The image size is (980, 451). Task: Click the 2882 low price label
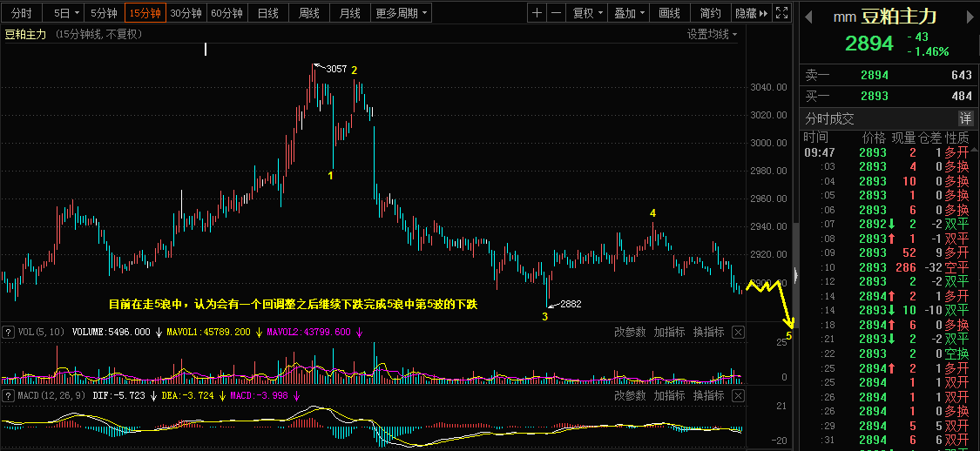click(571, 304)
